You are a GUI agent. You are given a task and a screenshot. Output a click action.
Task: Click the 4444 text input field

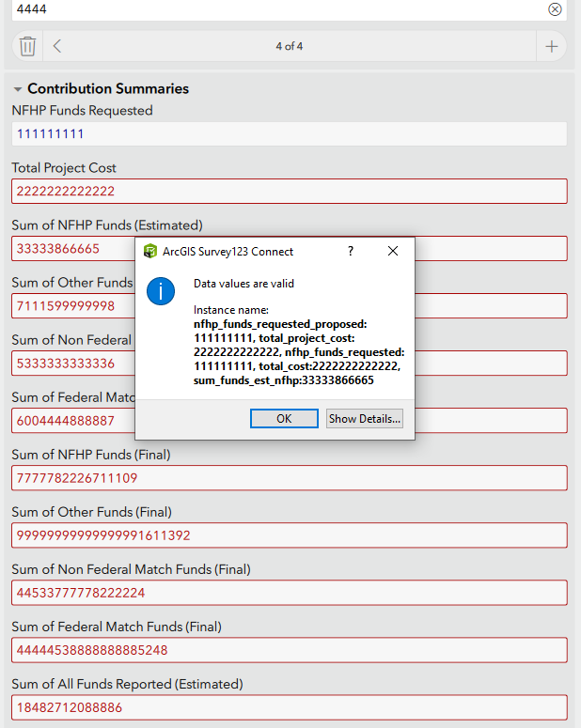(273, 9)
